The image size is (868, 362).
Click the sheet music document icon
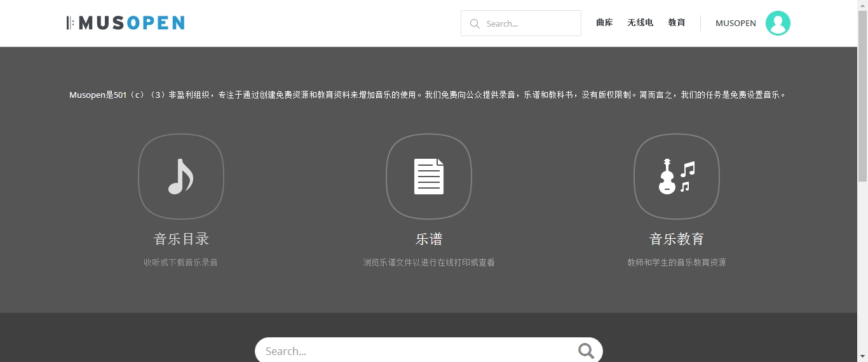[429, 177]
